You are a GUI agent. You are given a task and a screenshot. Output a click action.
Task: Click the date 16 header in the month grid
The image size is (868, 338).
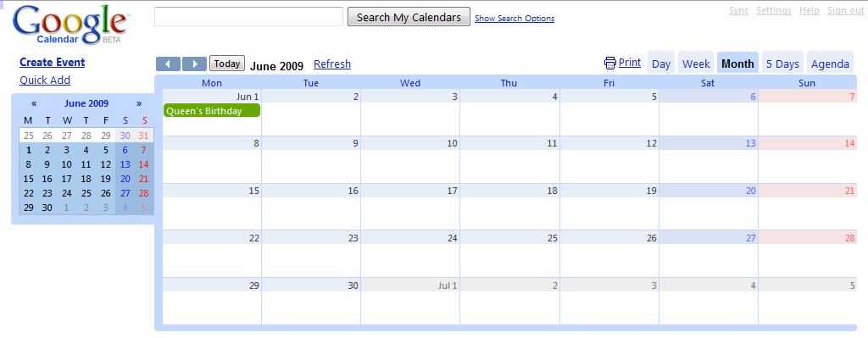click(x=353, y=191)
